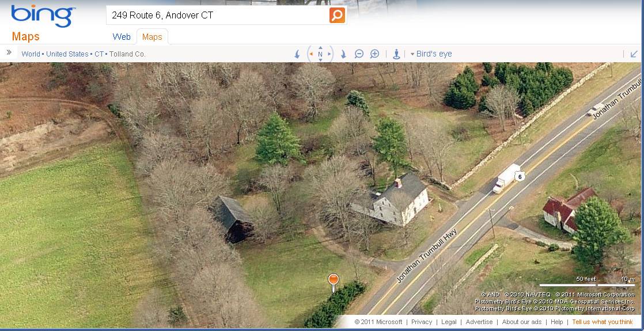Expand the left panel with double chevron
The image size is (644, 331).
coord(9,52)
